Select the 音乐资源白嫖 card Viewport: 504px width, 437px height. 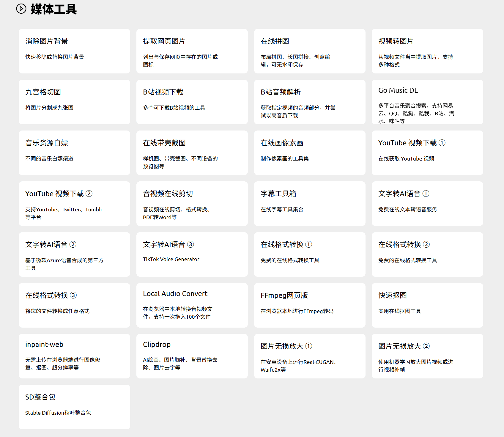pos(74,153)
